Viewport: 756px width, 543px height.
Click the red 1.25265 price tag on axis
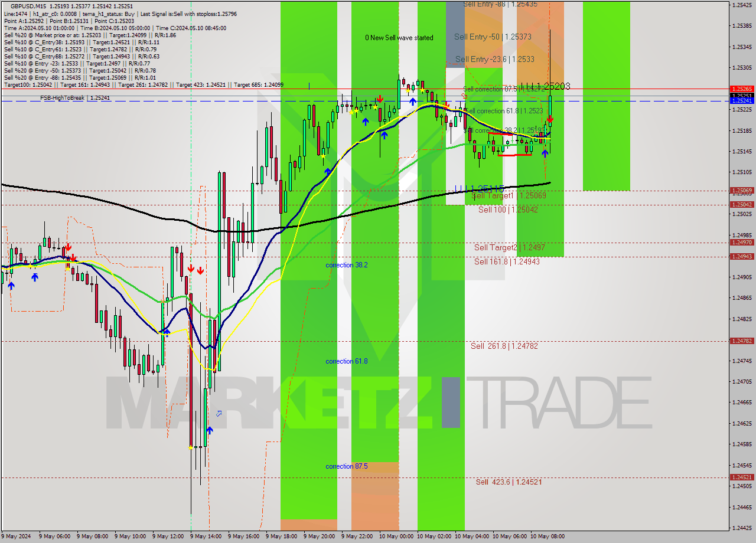tap(742, 89)
